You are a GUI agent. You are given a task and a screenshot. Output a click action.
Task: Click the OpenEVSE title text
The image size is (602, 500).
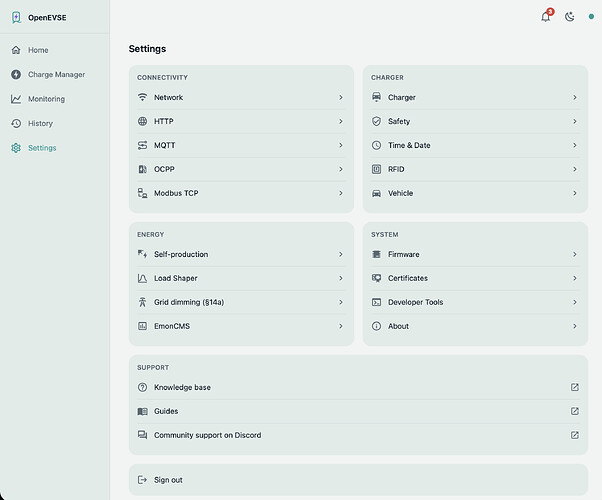tap(47, 18)
